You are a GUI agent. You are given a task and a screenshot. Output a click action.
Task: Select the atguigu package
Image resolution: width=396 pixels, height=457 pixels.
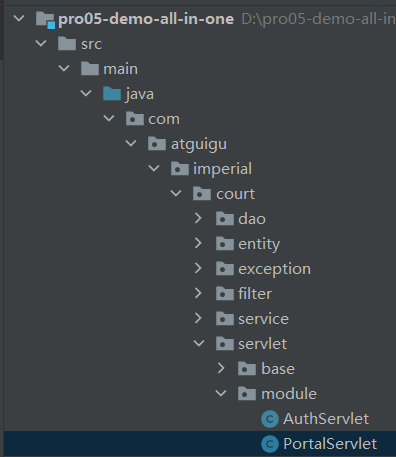point(199,144)
